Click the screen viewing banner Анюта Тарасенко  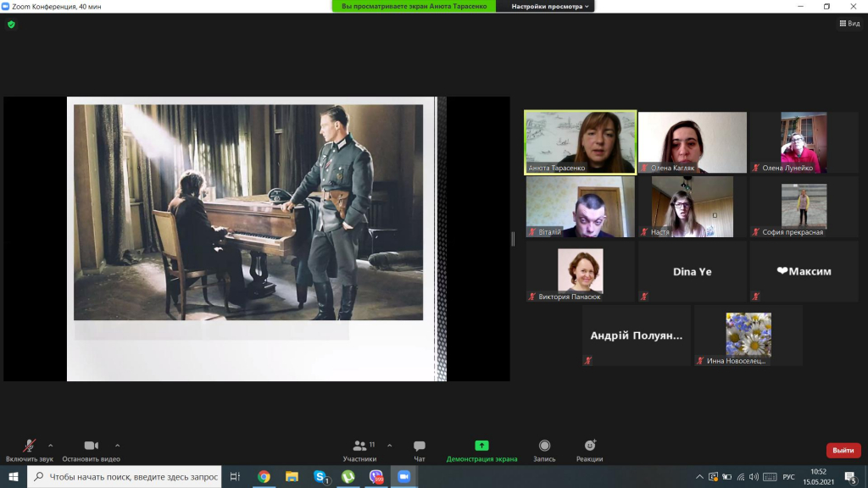[x=414, y=6]
